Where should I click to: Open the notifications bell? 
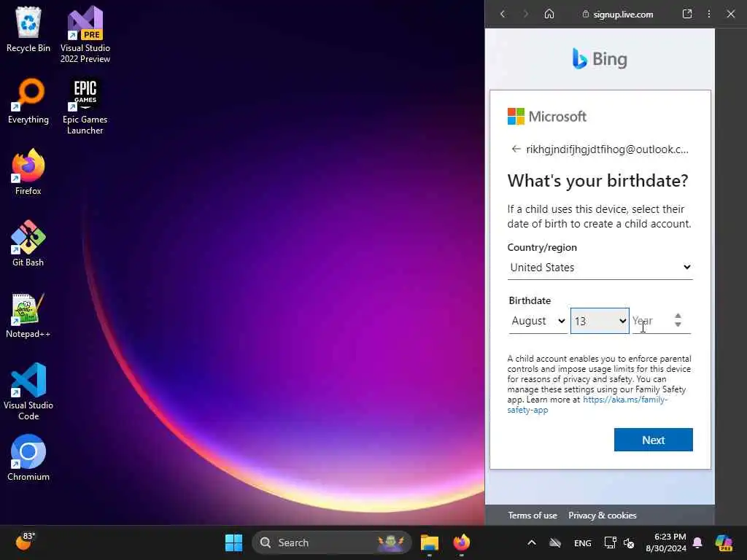[x=697, y=542]
